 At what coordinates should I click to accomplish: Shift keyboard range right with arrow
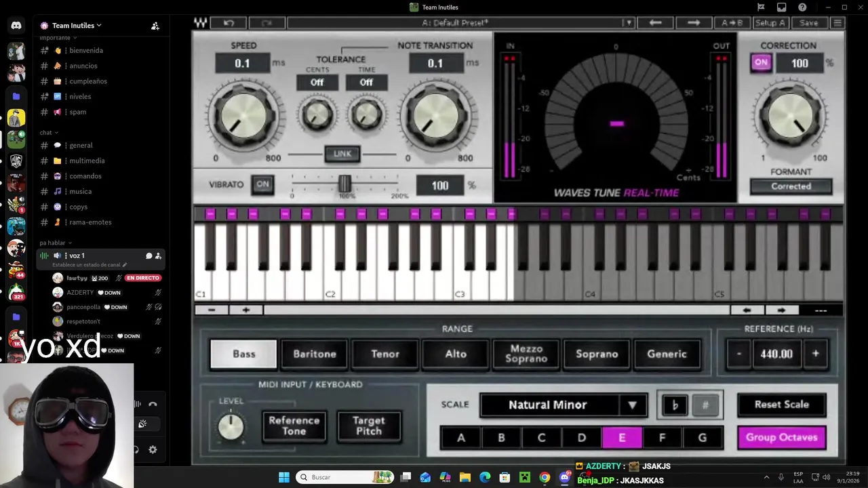pyautogui.click(x=781, y=310)
